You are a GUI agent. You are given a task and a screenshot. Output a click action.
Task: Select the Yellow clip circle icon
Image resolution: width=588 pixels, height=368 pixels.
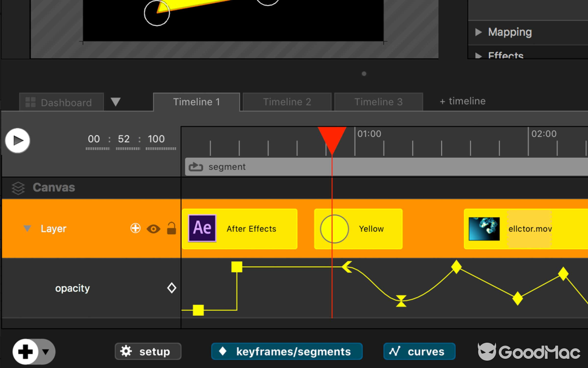(x=334, y=229)
